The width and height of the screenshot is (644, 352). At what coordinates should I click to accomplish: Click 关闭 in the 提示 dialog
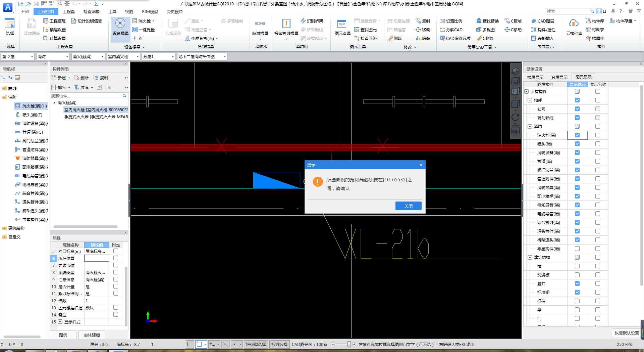click(409, 206)
